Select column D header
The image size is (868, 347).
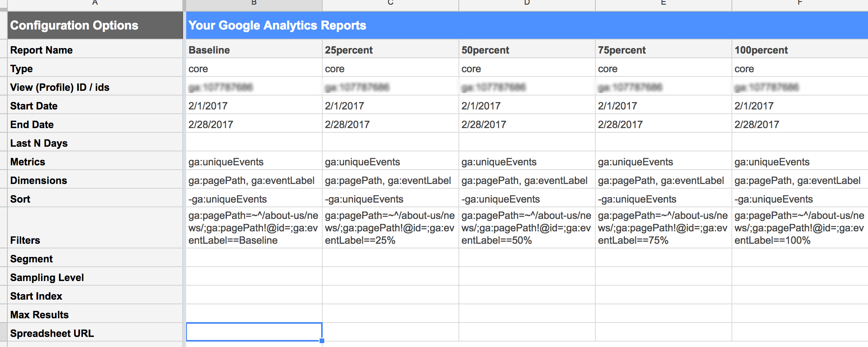coord(527,4)
